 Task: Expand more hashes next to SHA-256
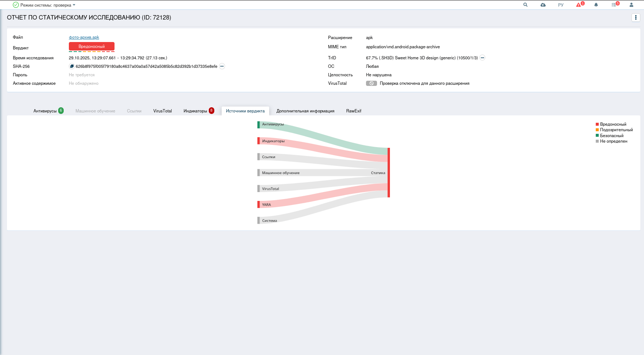(x=222, y=66)
